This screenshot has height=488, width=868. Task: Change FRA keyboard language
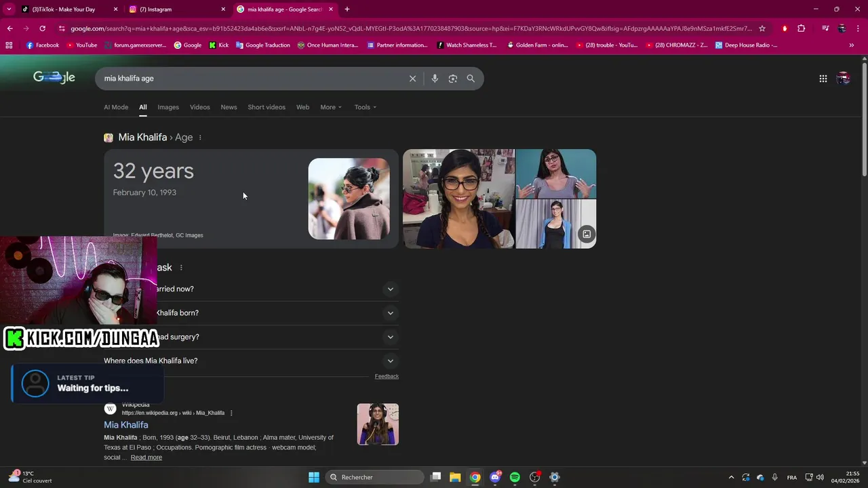[x=791, y=477]
